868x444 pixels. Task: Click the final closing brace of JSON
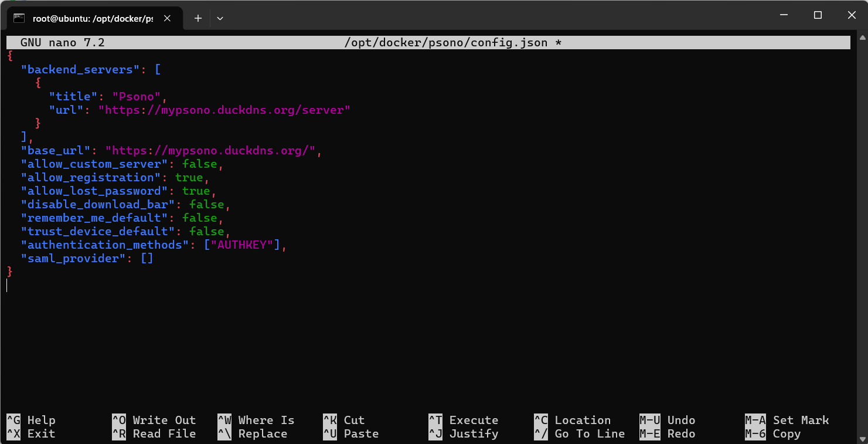[x=10, y=272]
